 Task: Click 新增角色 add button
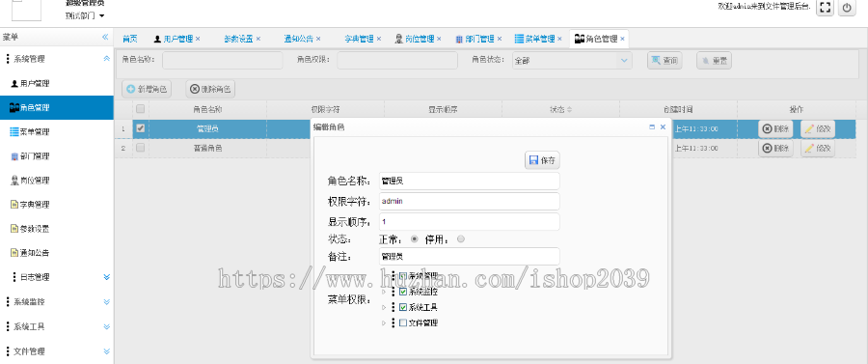pos(147,89)
